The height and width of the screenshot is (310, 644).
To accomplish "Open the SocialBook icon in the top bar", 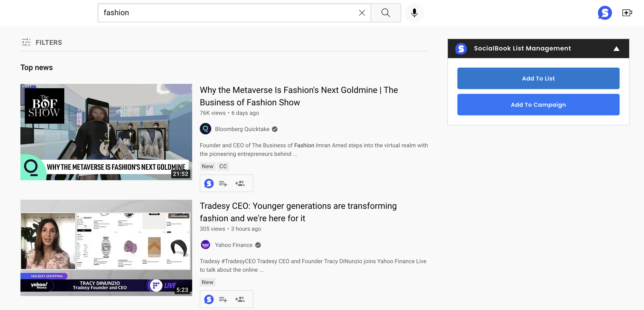I will (x=605, y=13).
